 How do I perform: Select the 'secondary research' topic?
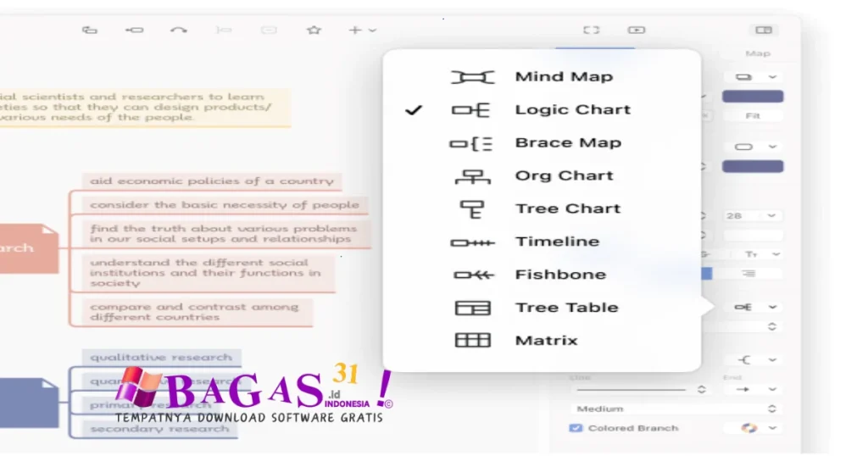tap(159, 429)
